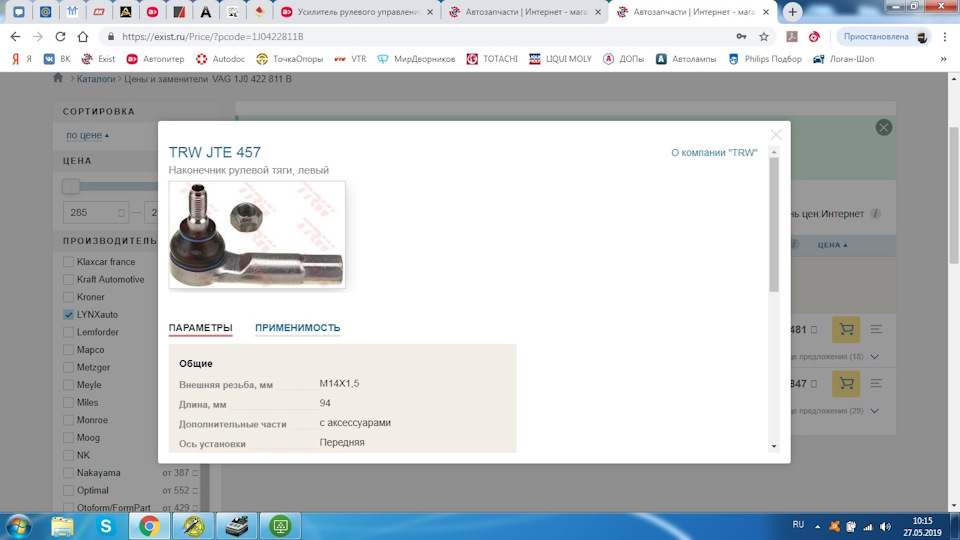Click the price range slider handle

click(70, 186)
